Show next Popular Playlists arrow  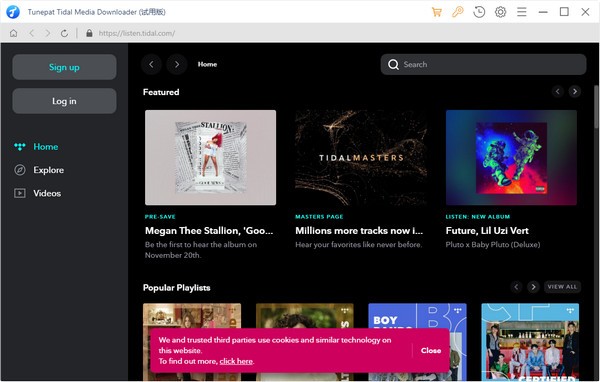(533, 287)
